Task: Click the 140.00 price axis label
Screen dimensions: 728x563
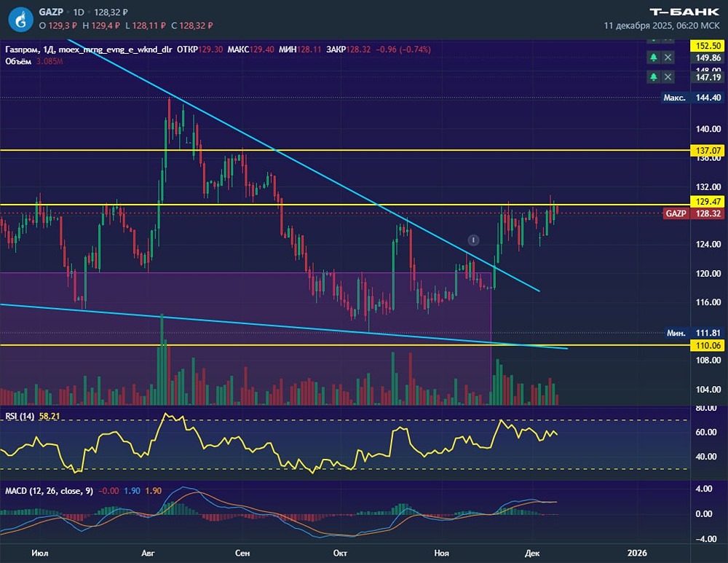Action: pos(708,129)
